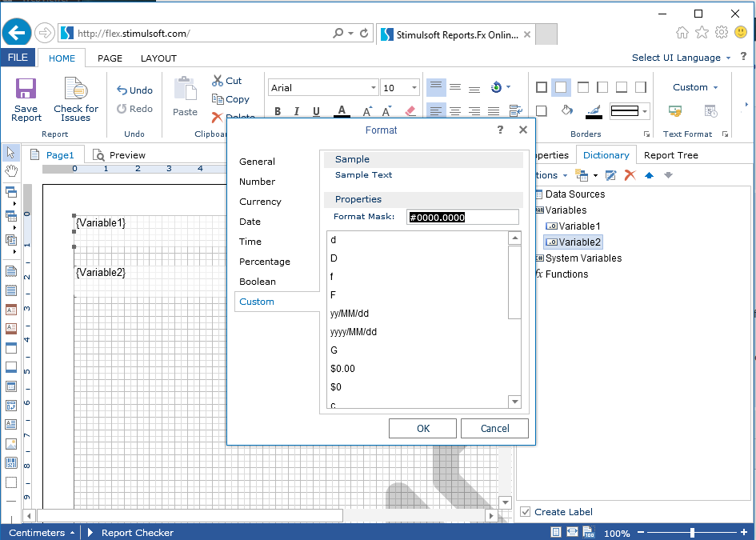The height and width of the screenshot is (540, 756).
Task: Click the Format Mask input field
Action: (462, 217)
